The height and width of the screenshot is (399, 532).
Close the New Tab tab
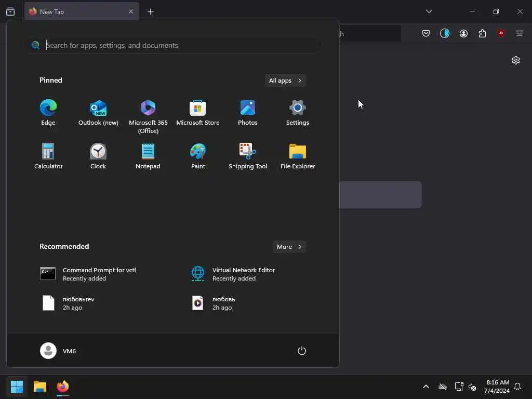tap(131, 11)
